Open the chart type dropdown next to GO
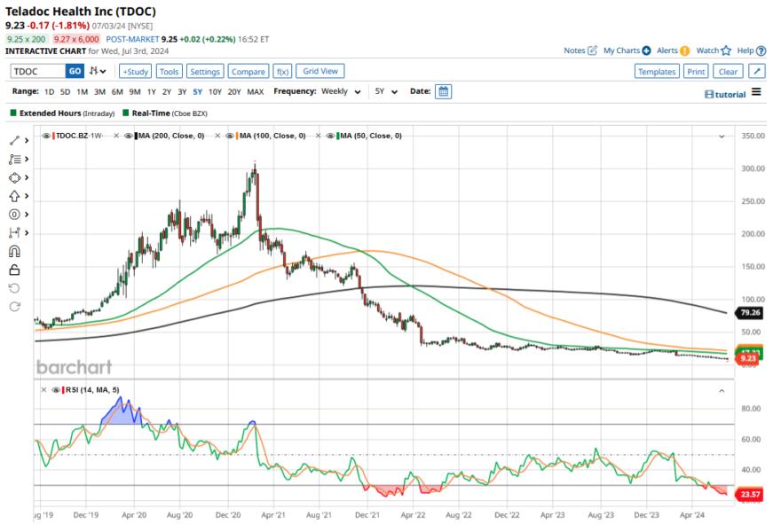The image size is (781, 532). (x=98, y=71)
